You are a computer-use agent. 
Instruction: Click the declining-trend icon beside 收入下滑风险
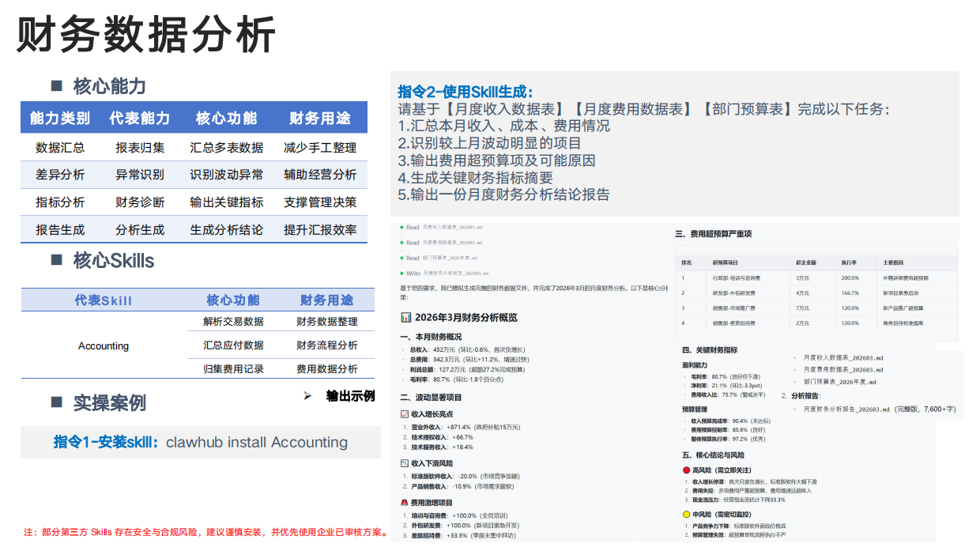(x=404, y=463)
